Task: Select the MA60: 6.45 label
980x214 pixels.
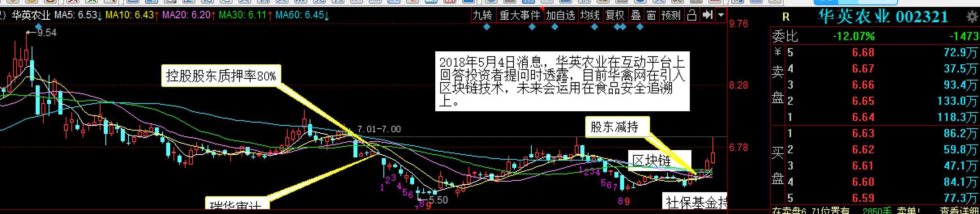Action: point(302,15)
